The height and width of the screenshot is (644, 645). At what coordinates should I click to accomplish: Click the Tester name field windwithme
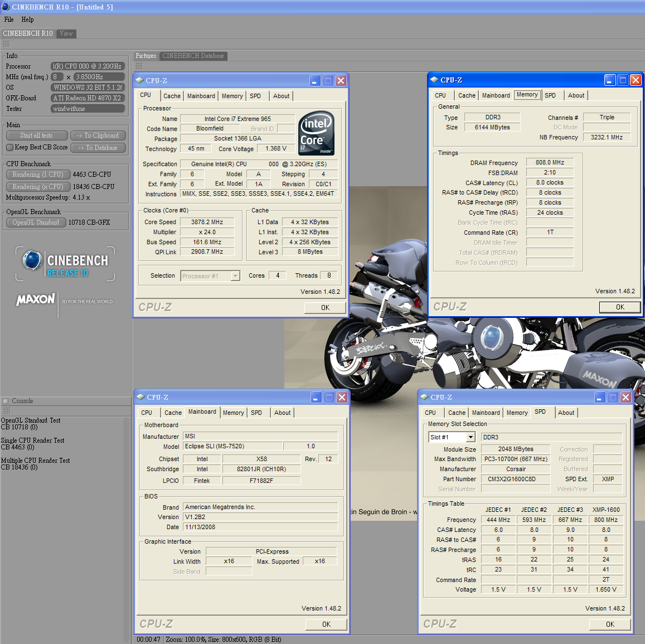88,109
